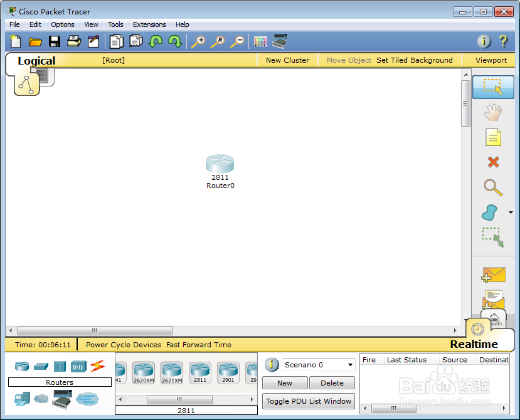Click the New file icon

(x=16, y=41)
